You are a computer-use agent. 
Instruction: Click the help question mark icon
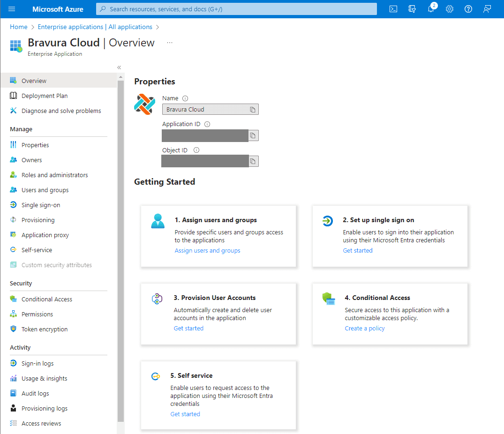point(468,9)
